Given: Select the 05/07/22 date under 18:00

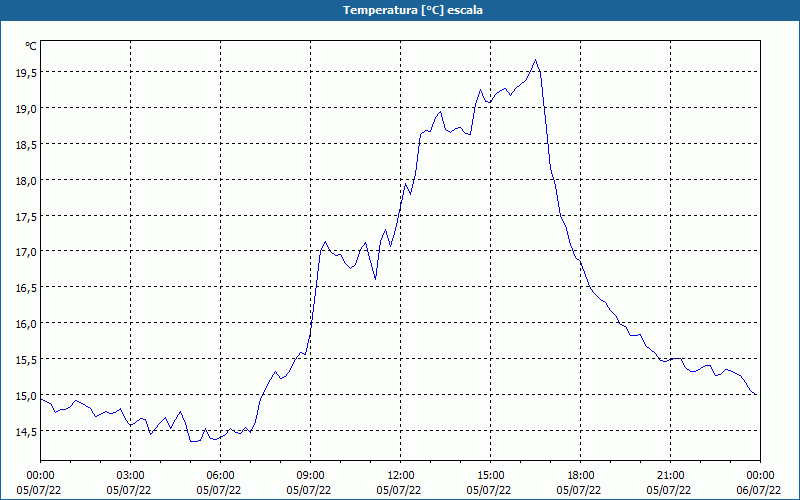Looking at the screenshot, I should [x=581, y=490].
